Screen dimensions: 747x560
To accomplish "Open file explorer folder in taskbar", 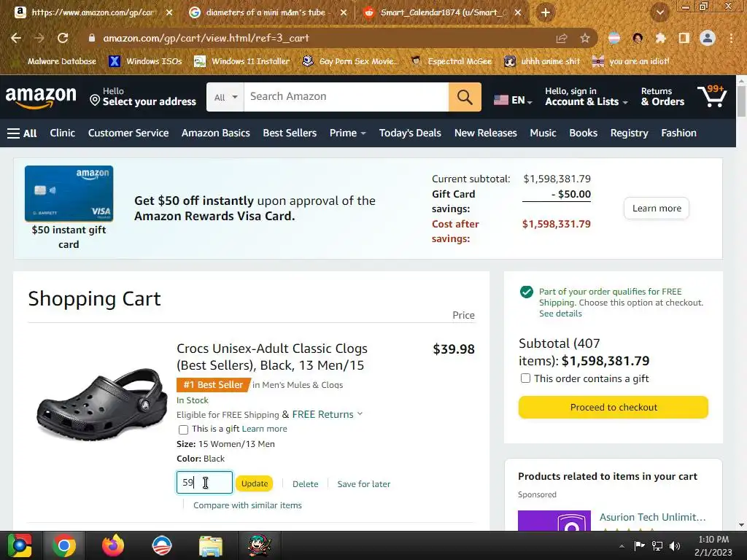I will tap(211, 545).
